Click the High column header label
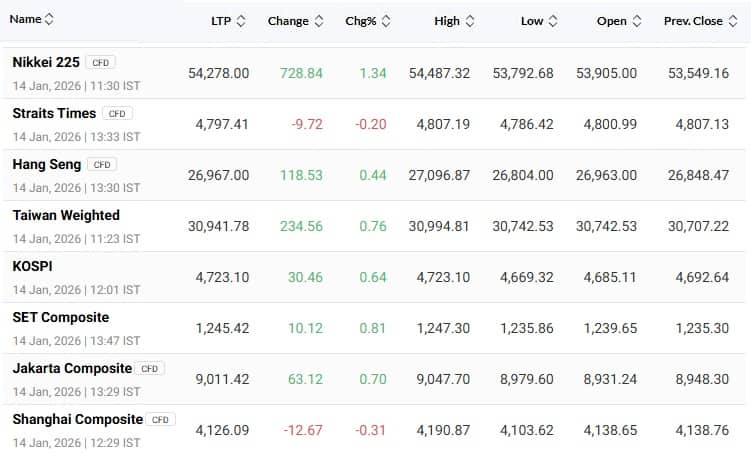 coord(447,21)
